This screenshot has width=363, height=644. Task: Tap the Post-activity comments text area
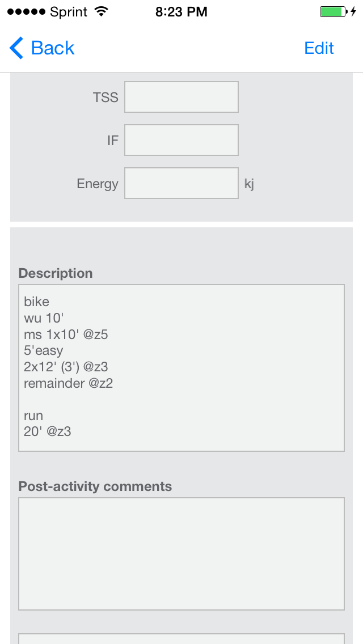click(181, 553)
